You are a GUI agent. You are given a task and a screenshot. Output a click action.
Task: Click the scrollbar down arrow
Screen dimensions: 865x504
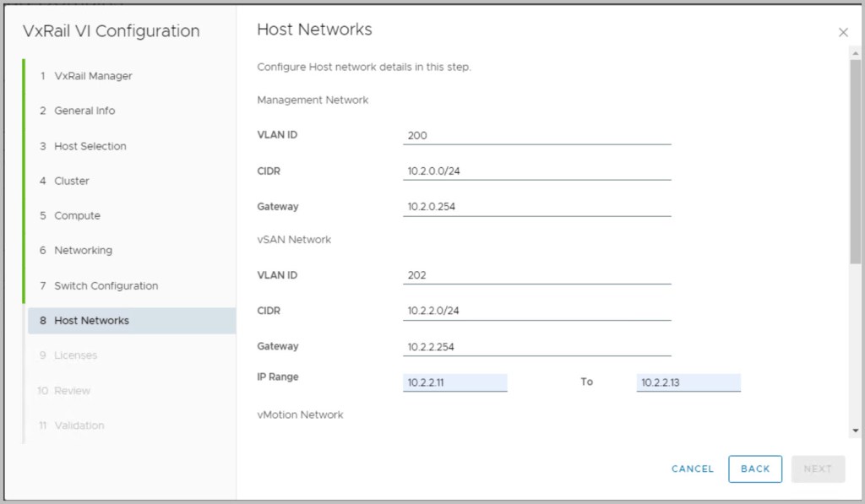click(x=855, y=431)
